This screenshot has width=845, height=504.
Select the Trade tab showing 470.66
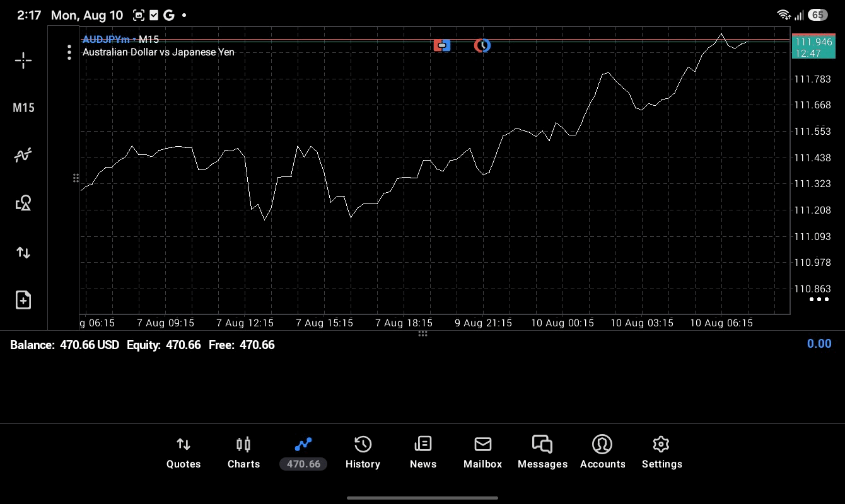tap(303, 453)
